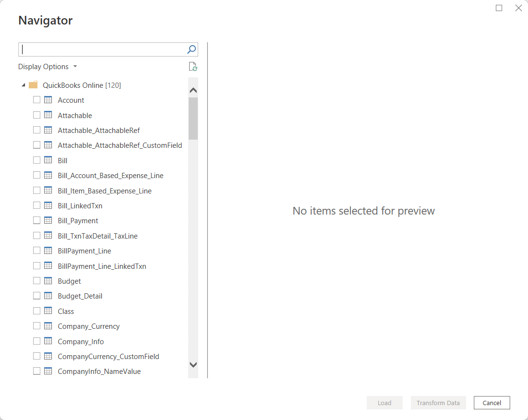Select the Company_Currency table item

click(x=89, y=326)
